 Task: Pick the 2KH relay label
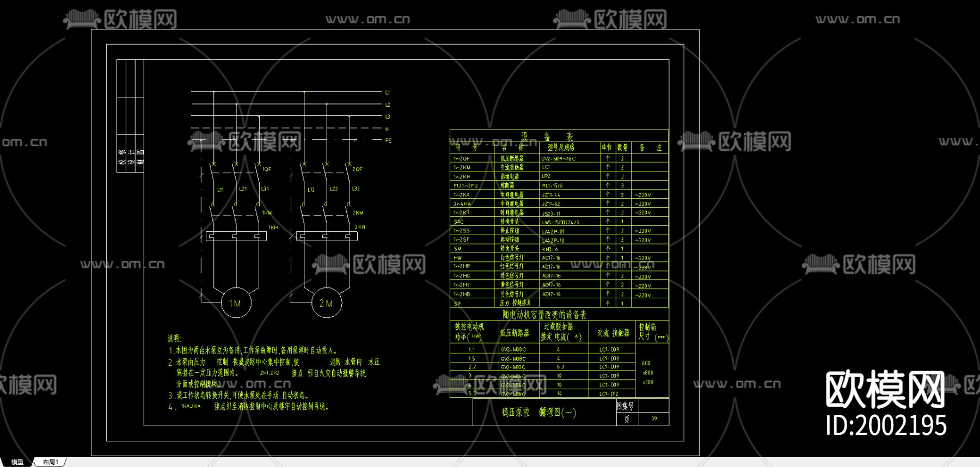tap(360, 227)
